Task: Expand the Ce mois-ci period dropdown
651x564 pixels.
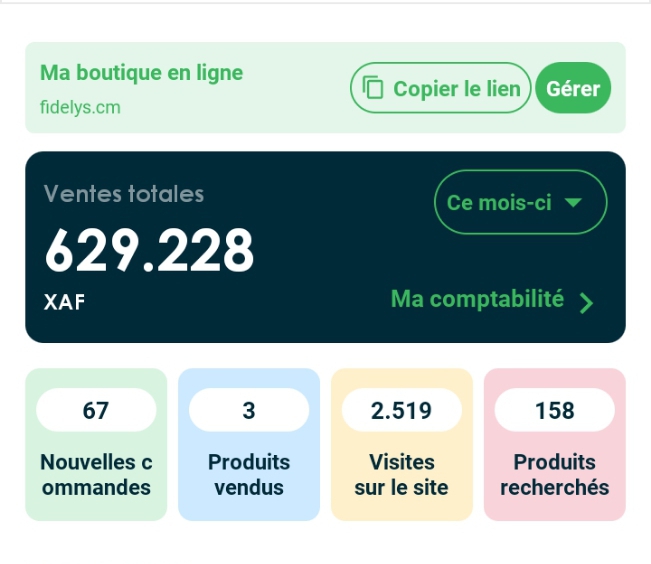Action: [521, 202]
